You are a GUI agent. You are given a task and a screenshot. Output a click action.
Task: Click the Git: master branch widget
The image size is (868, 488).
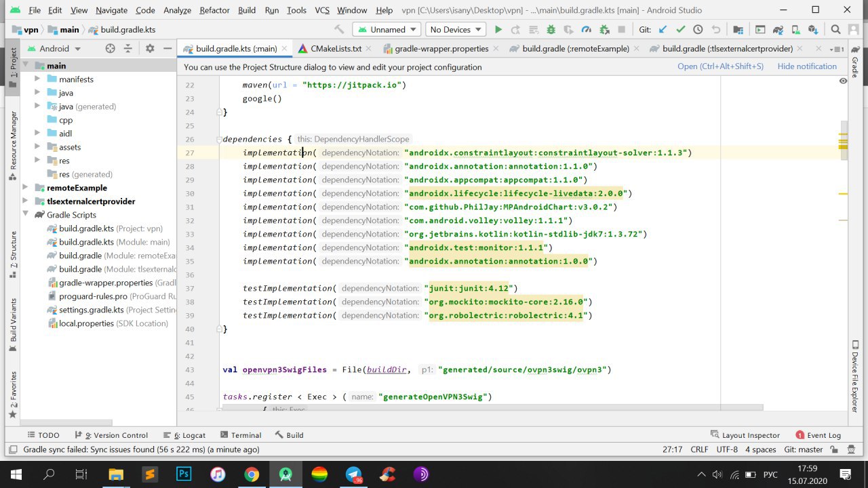tap(803, 449)
